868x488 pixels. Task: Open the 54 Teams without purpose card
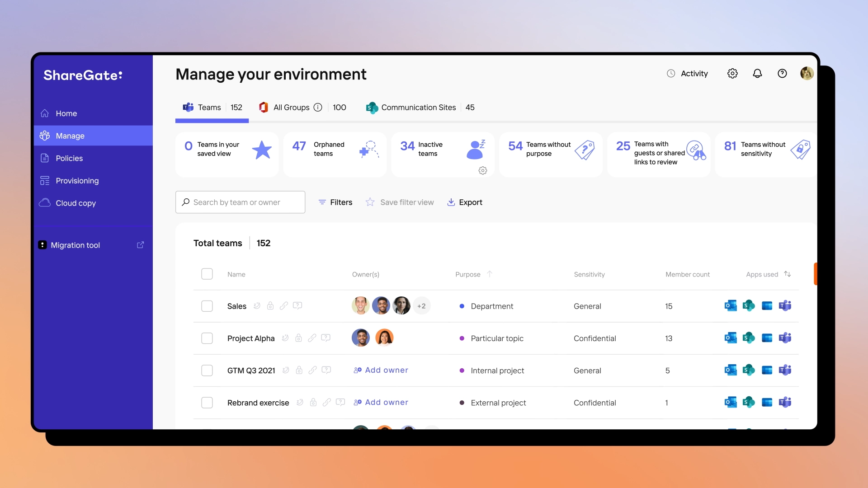[551, 154]
